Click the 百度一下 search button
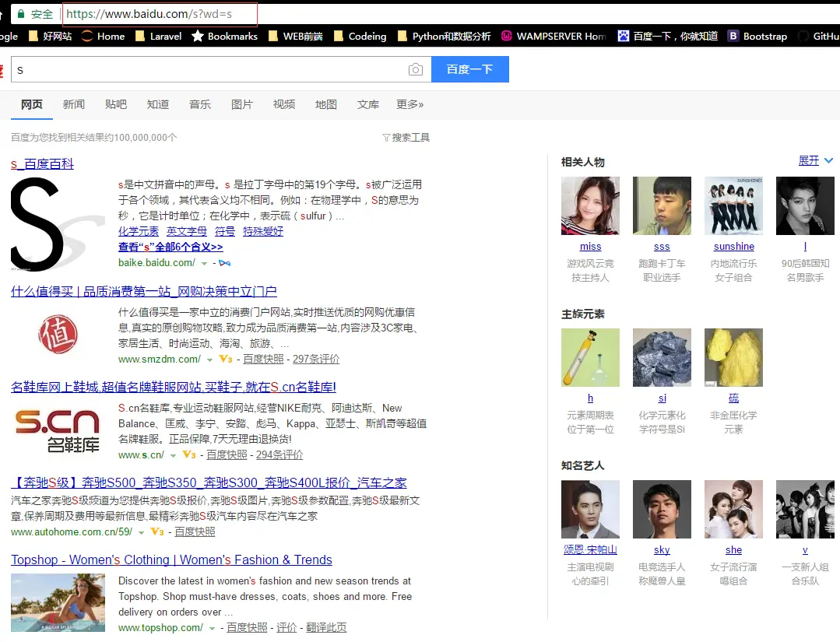The width and height of the screenshot is (840, 642). 469,69
